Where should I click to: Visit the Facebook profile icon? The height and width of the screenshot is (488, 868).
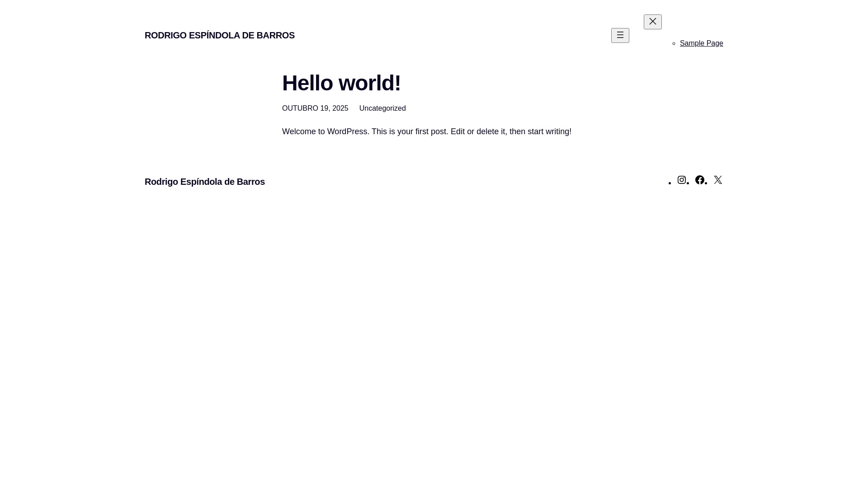coord(699,180)
